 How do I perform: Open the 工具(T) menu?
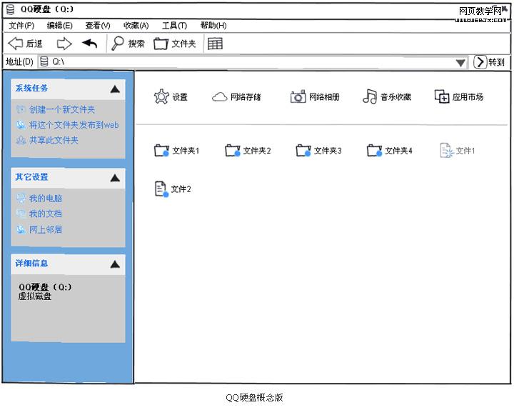(174, 26)
